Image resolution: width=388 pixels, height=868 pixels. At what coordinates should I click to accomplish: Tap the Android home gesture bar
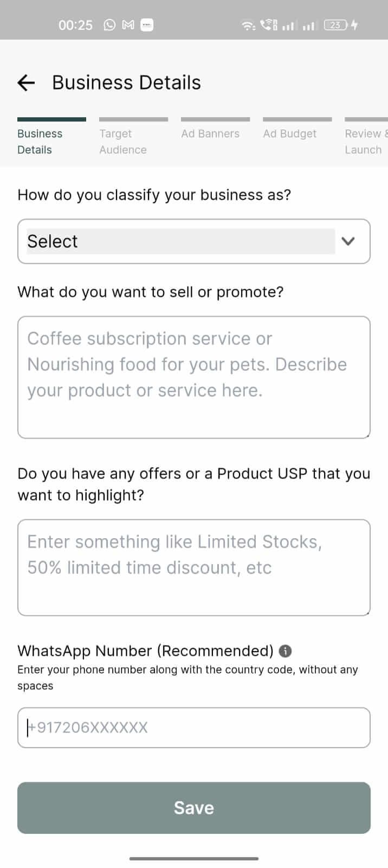pos(193,858)
